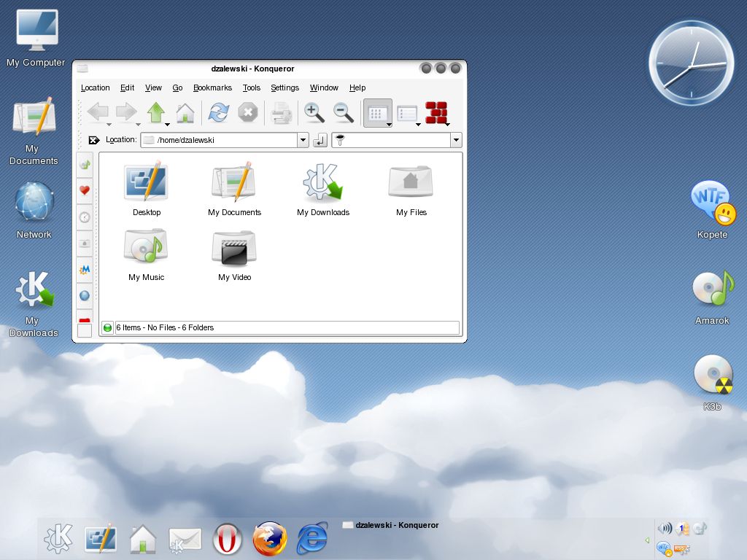Click the Show Desktop panel icon
747x560 pixels.
point(101,539)
